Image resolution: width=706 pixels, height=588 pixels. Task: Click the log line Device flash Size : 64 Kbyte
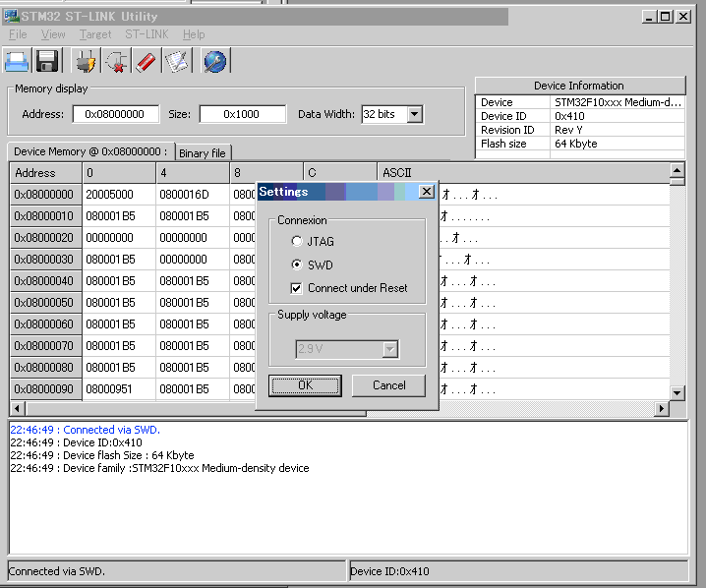(102, 455)
